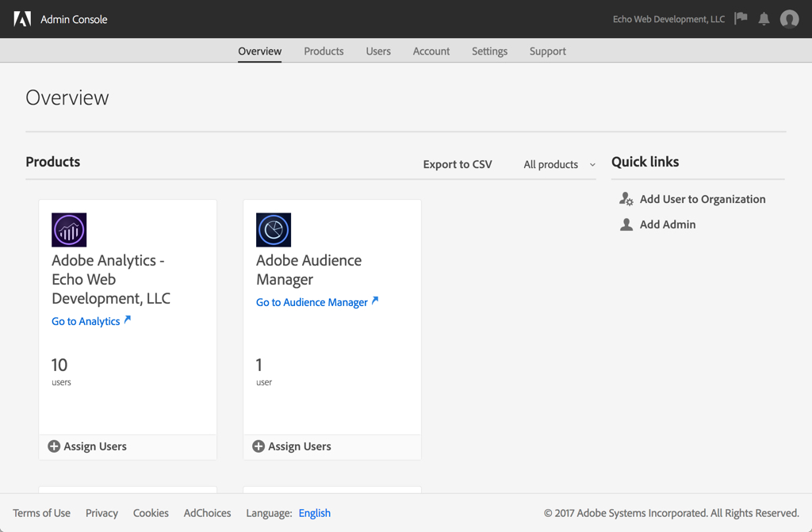
Task: Click the Products section heading
Action: pos(53,162)
